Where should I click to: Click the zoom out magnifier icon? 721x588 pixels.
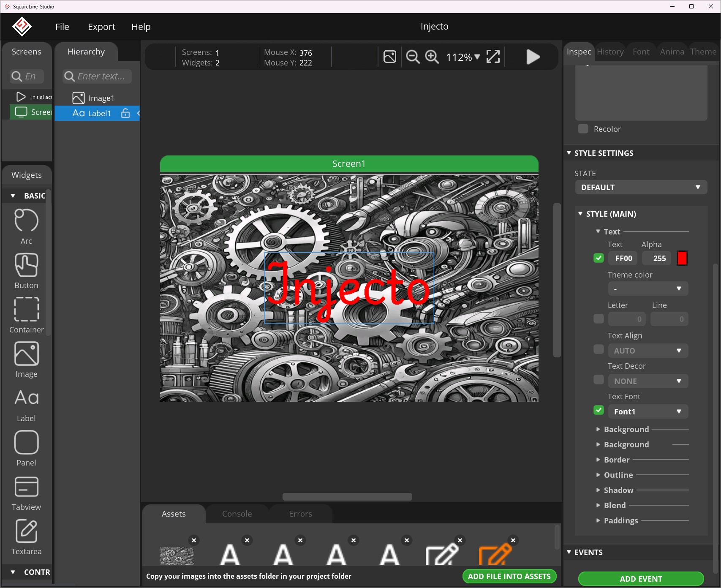click(413, 57)
